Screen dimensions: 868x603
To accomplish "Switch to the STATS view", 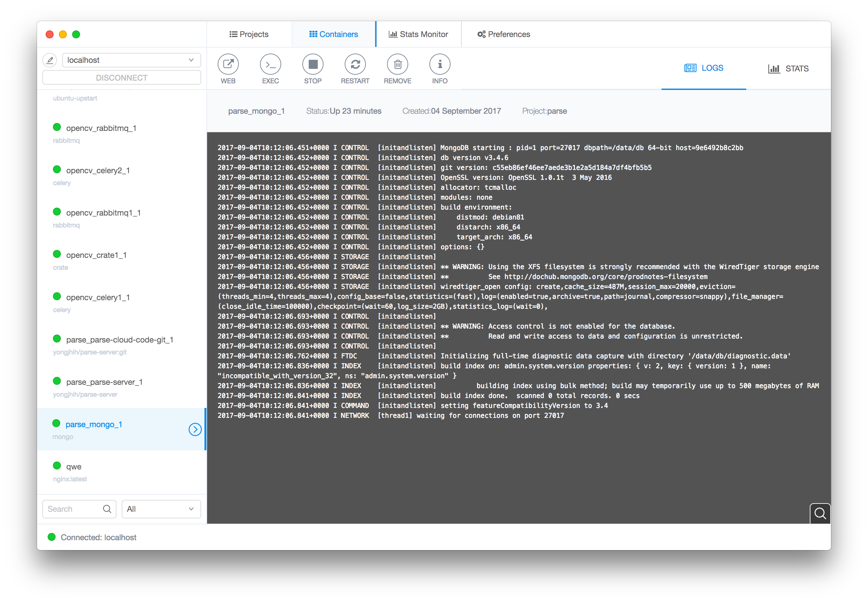I will pos(788,68).
